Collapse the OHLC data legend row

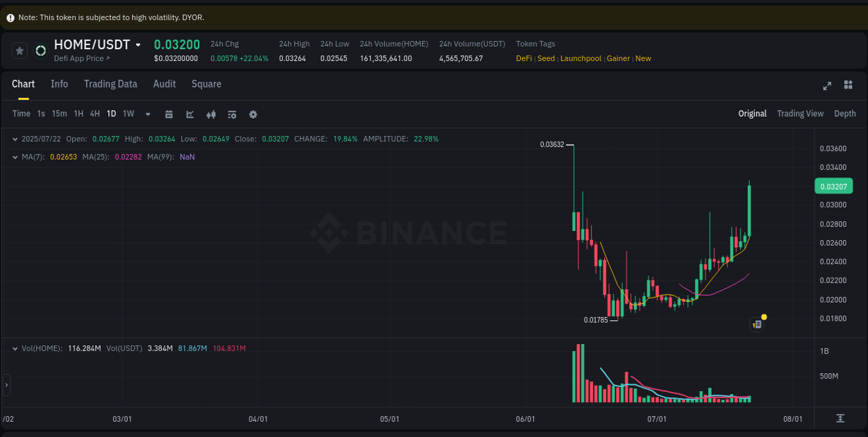tap(15, 139)
